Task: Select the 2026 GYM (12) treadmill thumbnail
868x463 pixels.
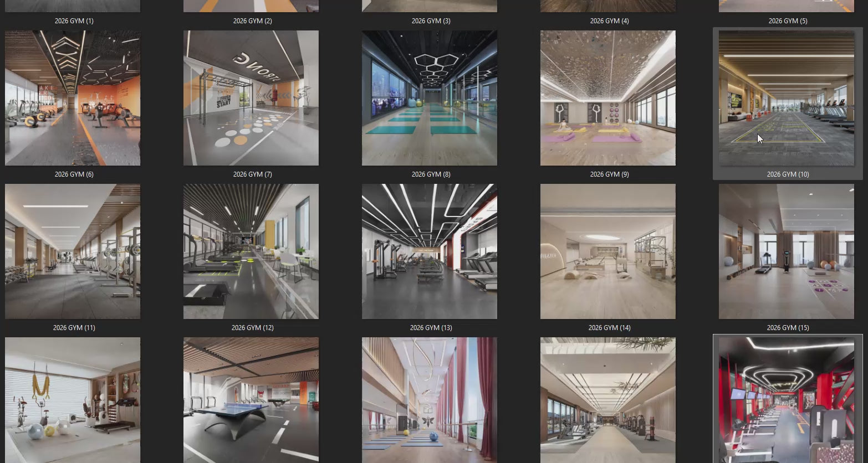Action: tap(251, 251)
